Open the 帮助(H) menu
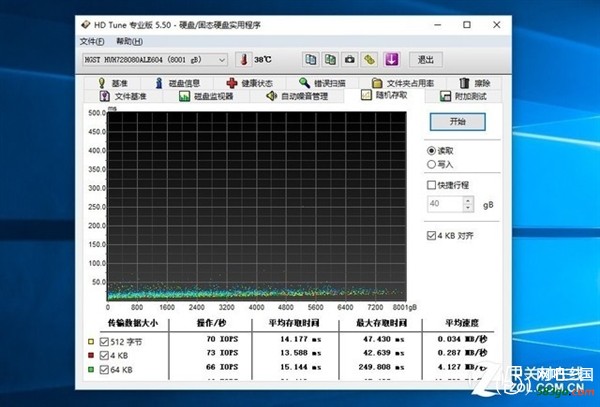 (x=129, y=41)
